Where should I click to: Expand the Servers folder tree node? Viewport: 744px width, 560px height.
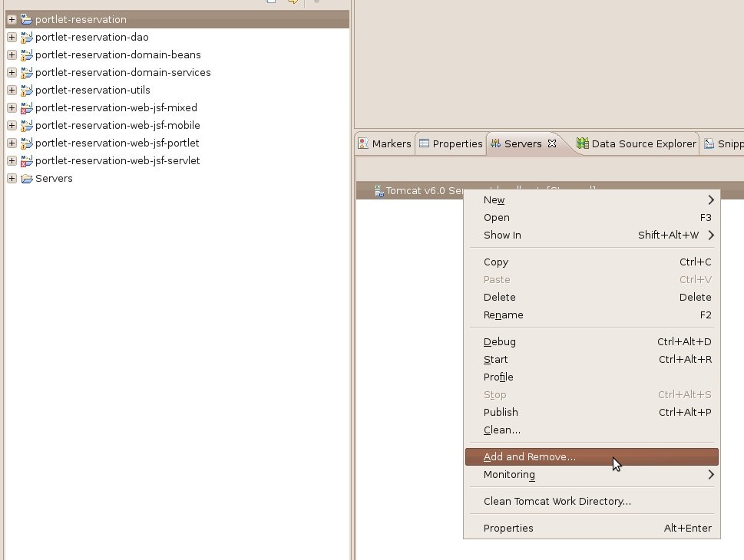pos(12,179)
